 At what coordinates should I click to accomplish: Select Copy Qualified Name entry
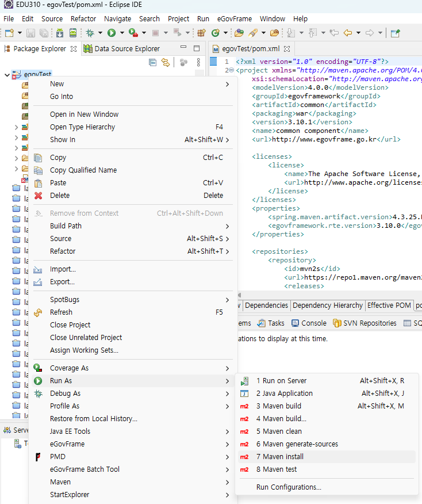133,170
